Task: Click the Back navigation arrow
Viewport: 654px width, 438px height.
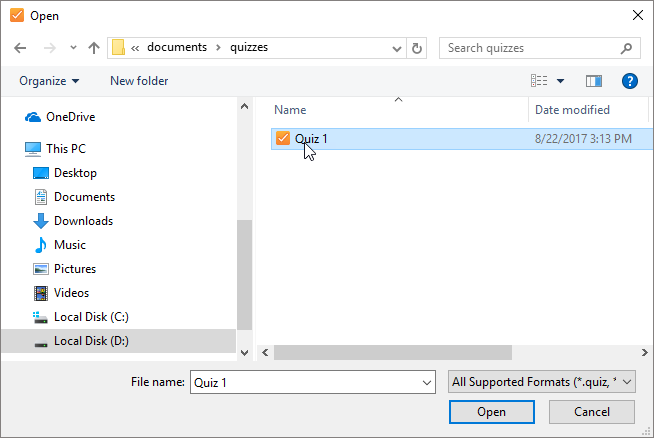Action: (x=20, y=48)
